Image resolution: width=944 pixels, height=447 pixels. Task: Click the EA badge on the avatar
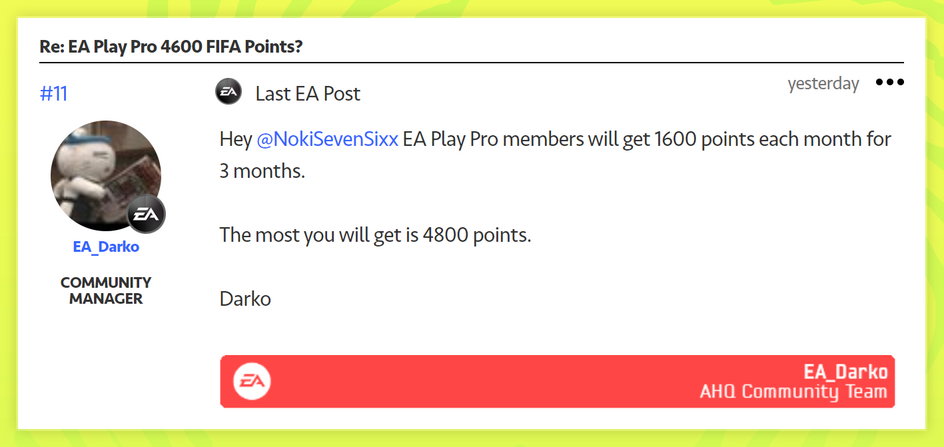coord(146,214)
